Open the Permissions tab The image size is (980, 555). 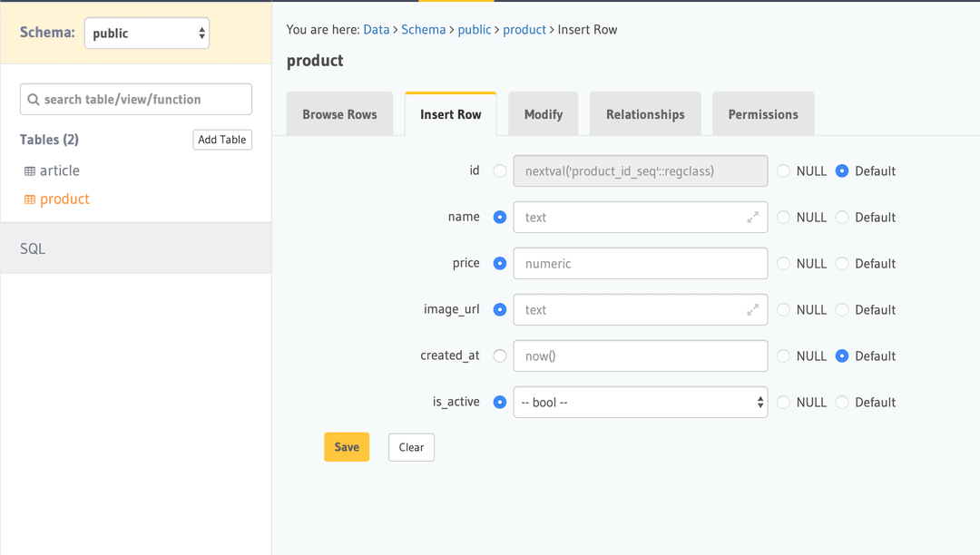pyautogui.click(x=762, y=113)
